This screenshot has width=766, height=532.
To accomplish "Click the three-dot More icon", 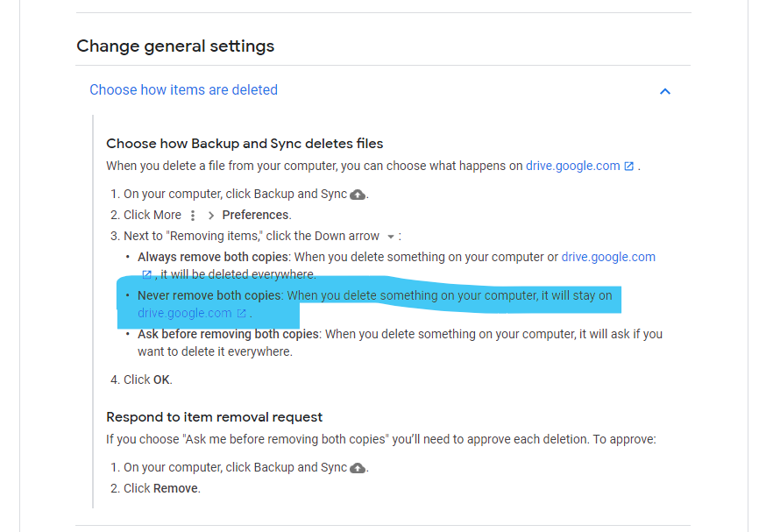I will pyautogui.click(x=193, y=216).
